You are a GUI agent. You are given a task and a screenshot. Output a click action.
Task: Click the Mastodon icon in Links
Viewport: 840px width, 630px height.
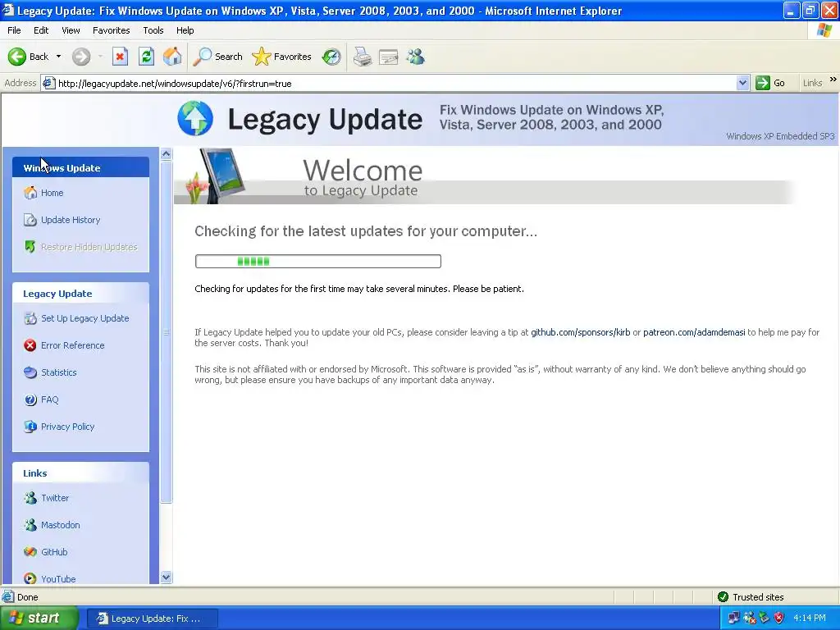pyautogui.click(x=30, y=524)
